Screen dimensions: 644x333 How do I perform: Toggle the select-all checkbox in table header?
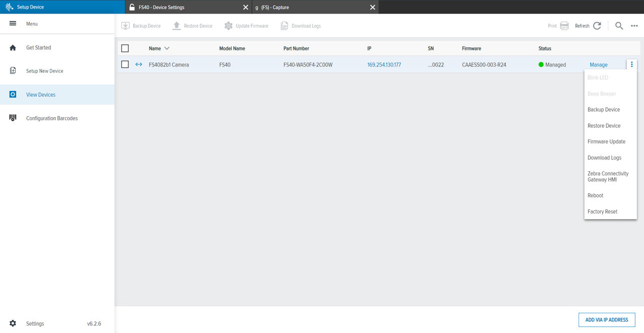coord(125,48)
